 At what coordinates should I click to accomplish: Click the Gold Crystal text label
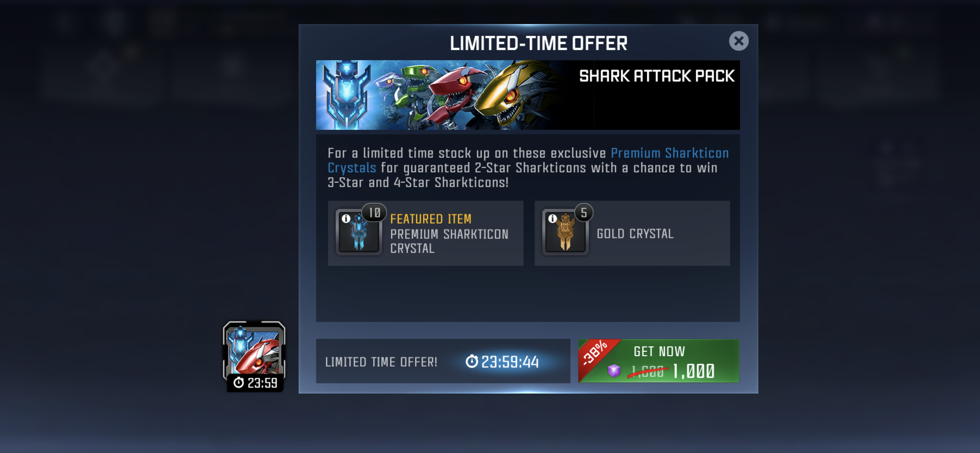(x=635, y=233)
